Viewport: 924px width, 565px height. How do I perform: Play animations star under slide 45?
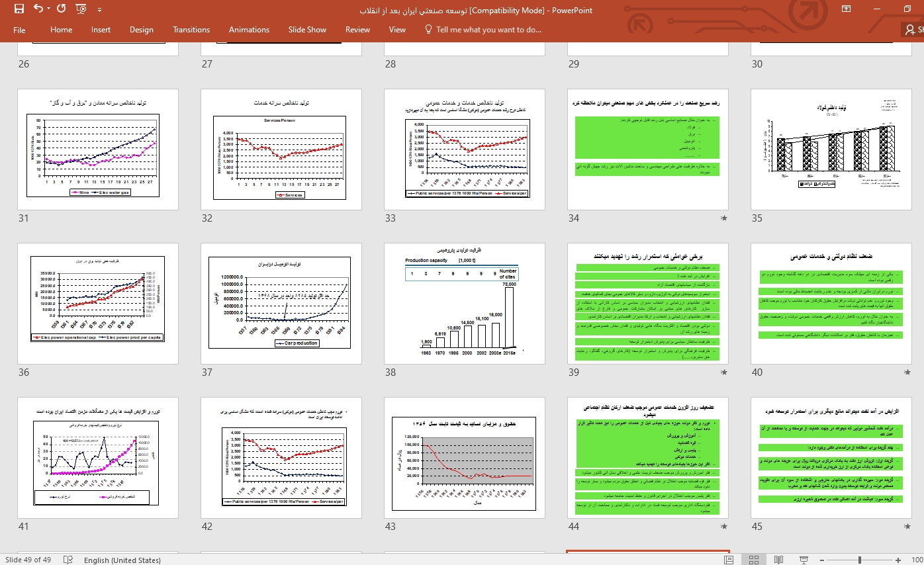tap(907, 527)
